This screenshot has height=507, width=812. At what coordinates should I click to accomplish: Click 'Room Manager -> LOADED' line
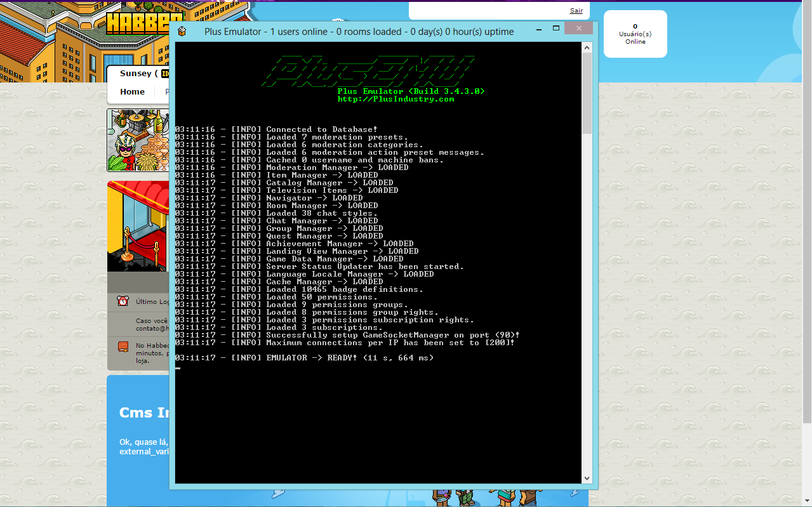[276, 206]
